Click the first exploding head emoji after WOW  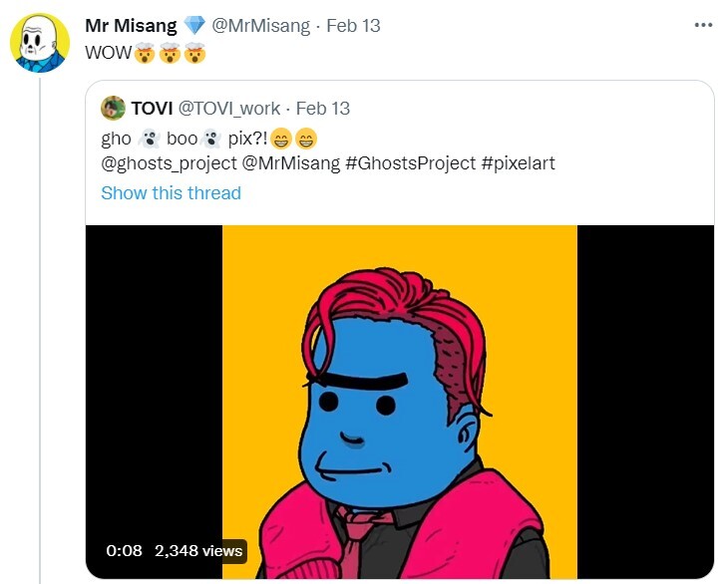coord(147,52)
